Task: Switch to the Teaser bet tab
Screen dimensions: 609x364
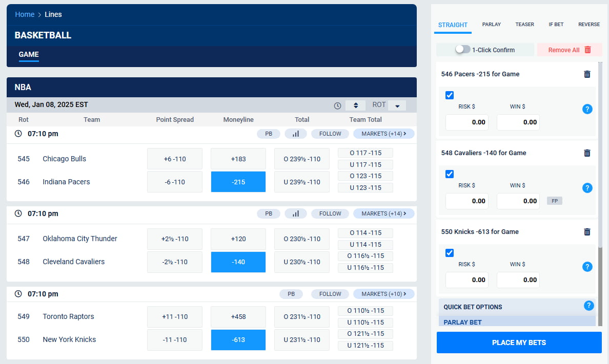Action: [x=525, y=25]
